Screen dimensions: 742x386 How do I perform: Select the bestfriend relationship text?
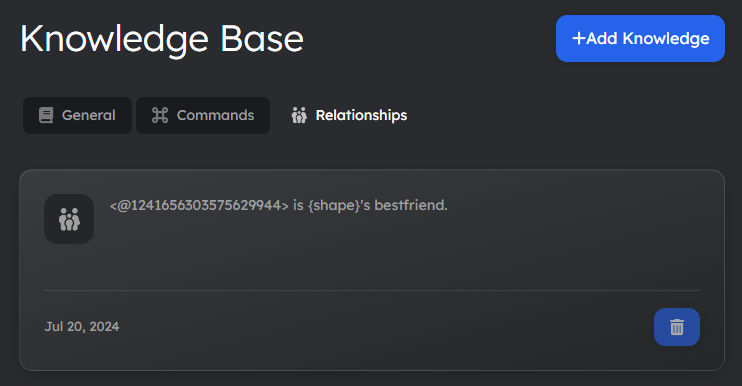point(278,205)
